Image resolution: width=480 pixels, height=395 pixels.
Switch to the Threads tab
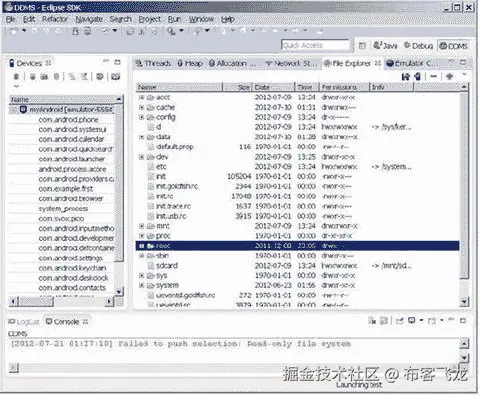(x=153, y=63)
